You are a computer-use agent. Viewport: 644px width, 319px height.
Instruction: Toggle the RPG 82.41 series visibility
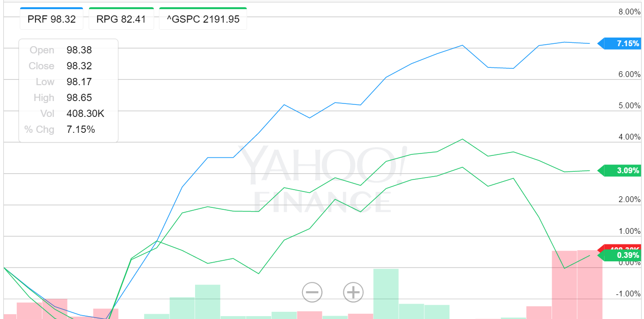click(121, 19)
